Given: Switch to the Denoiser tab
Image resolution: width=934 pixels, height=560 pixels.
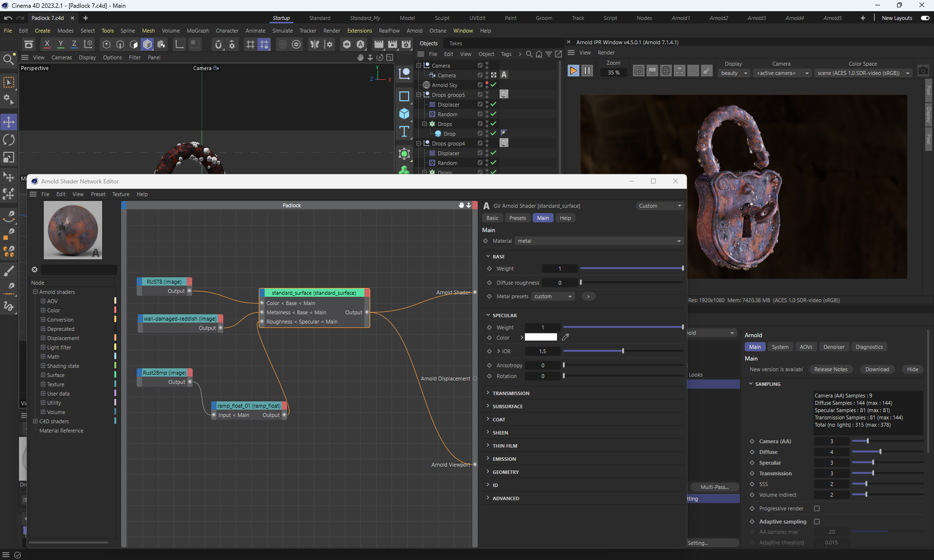Looking at the screenshot, I should [x=833, y=347].
